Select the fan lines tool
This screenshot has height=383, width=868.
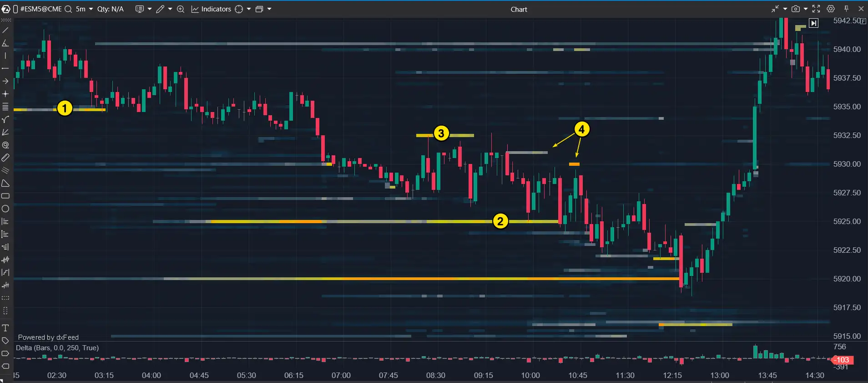pos(5,132)
